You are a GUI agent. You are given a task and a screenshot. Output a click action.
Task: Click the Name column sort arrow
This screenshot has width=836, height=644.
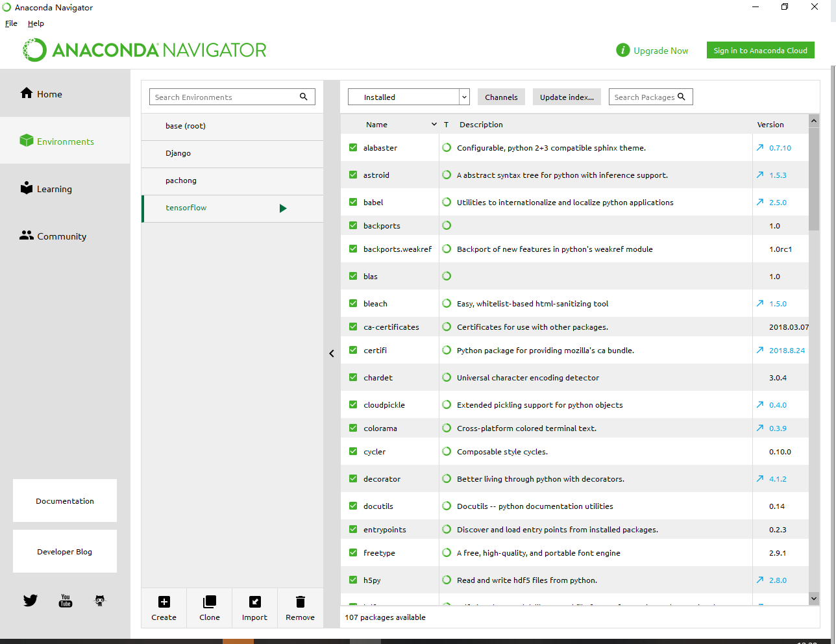click(434, 124)
